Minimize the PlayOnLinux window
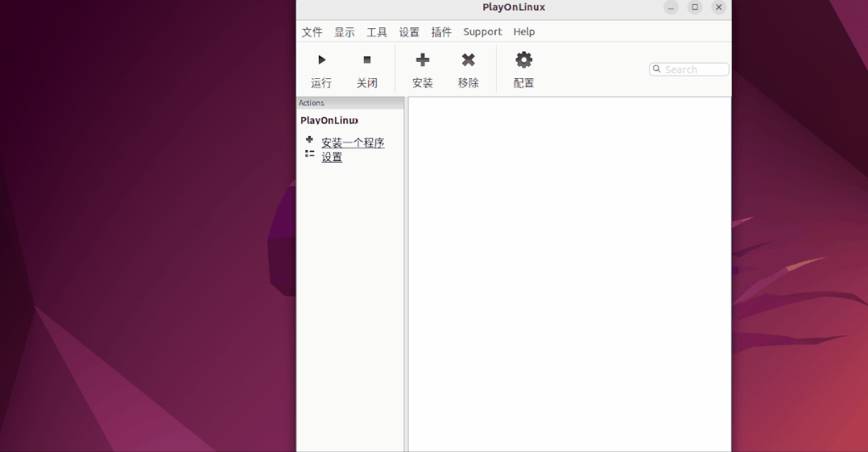The height and width of the screenshot is (452, 868). (x=671, y=7)
